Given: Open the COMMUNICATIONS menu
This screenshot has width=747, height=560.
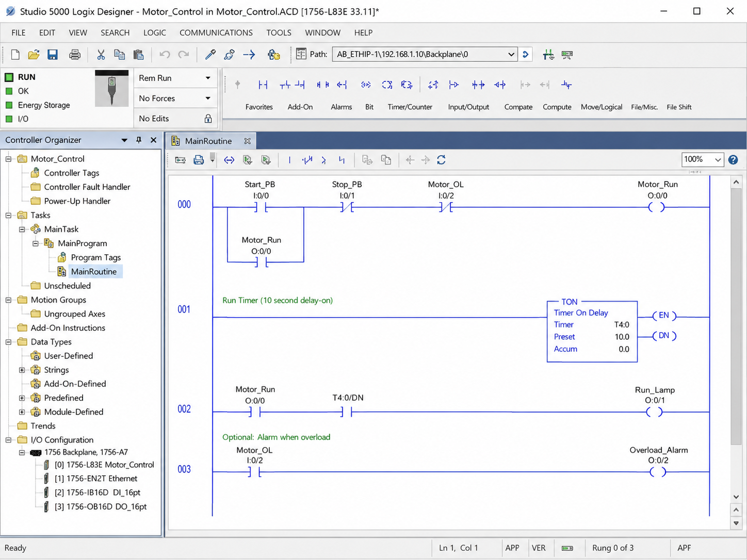Looking at the screenshot, I should 216,32.
